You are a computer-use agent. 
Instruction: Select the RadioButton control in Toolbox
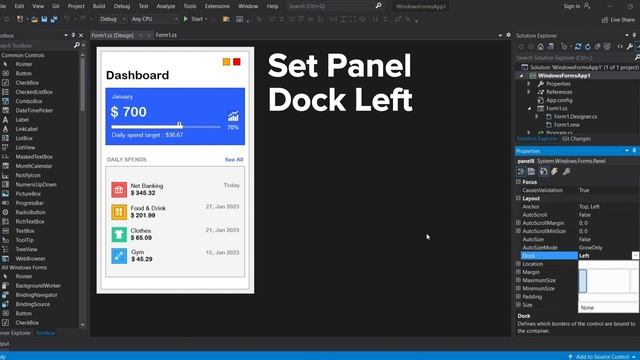pos(30,212)
